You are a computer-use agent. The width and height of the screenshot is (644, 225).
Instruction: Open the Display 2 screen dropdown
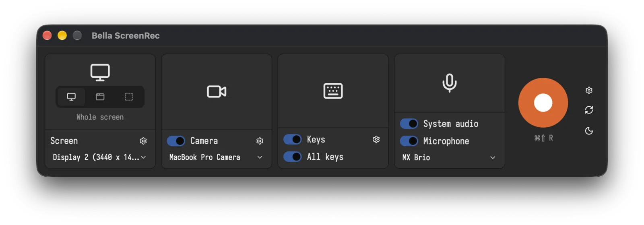(100, 157)
